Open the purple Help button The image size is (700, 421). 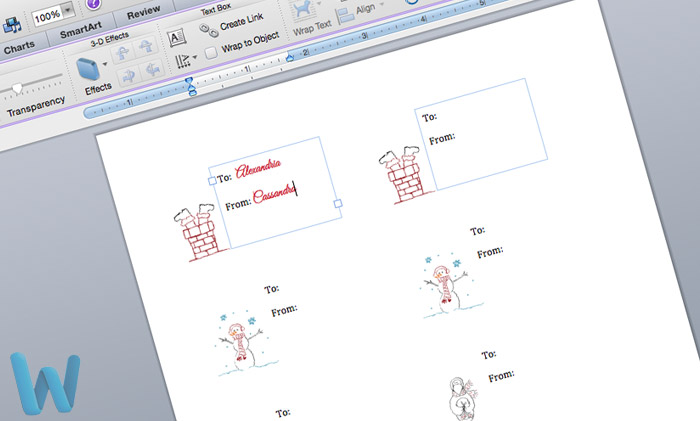pyautogui.click(x=93, y=4)
